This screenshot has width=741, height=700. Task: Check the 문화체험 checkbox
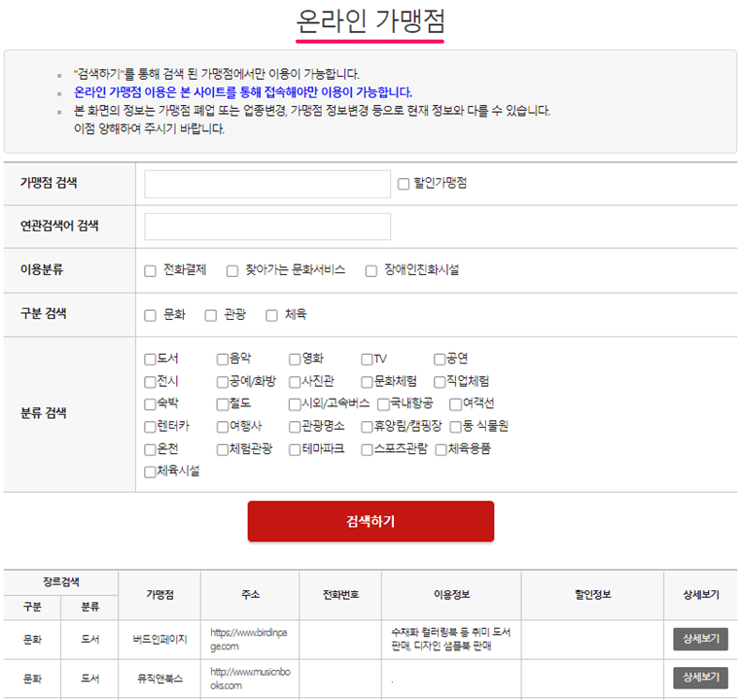click(368, 382)
